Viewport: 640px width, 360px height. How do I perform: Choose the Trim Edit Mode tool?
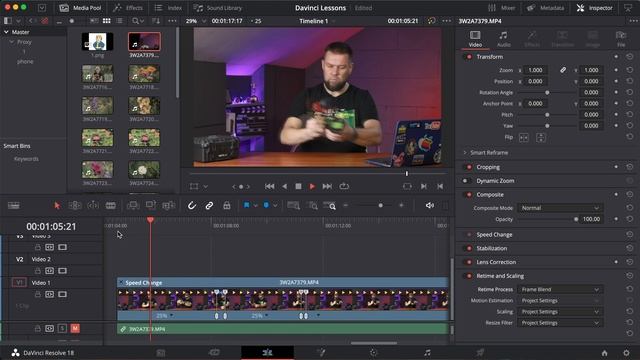coord(75,205)
